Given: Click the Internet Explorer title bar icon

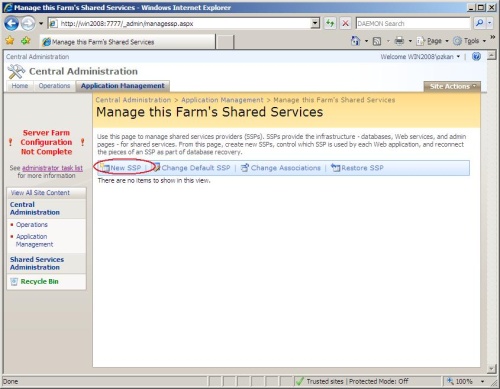Looking at the screenshot, I should click(8, 7).
